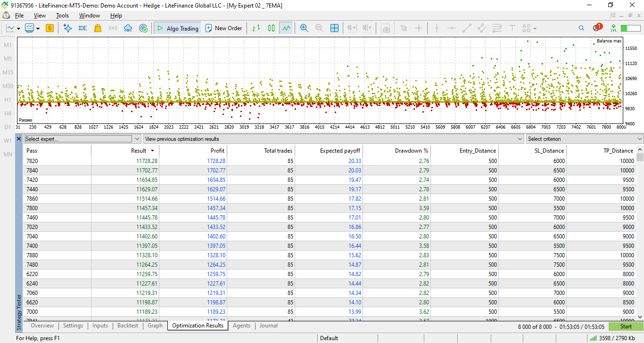Toggle Algo Trading on or off
644x343 pixels.
[x=178, y=28]
